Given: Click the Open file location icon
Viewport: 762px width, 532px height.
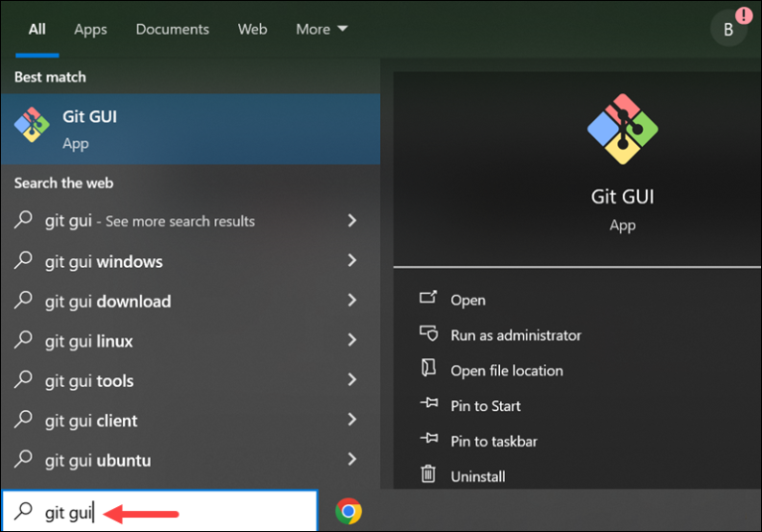Looking at the screenshot, I should 429,368.
